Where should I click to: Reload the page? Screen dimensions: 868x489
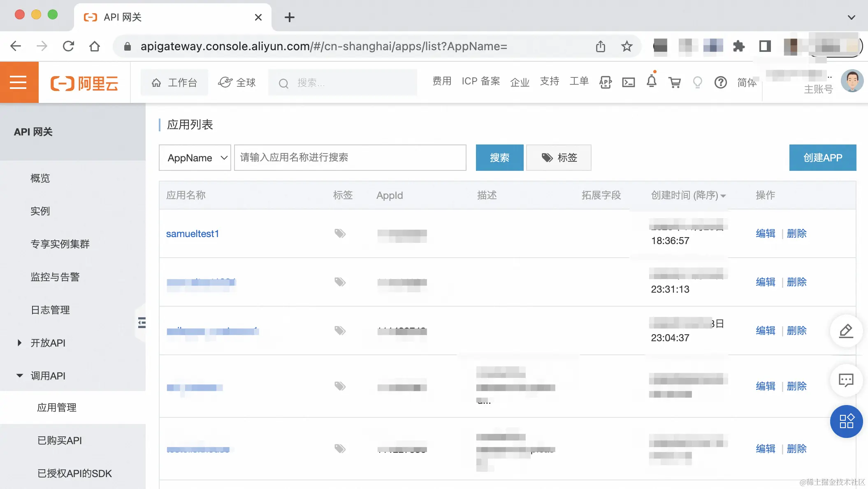(x=68, y=46)
